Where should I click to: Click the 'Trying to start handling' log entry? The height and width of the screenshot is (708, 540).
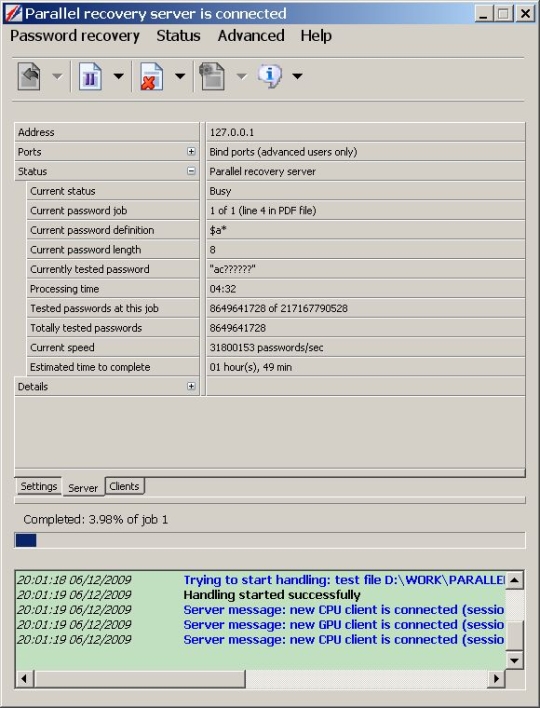tap(344, 580)
